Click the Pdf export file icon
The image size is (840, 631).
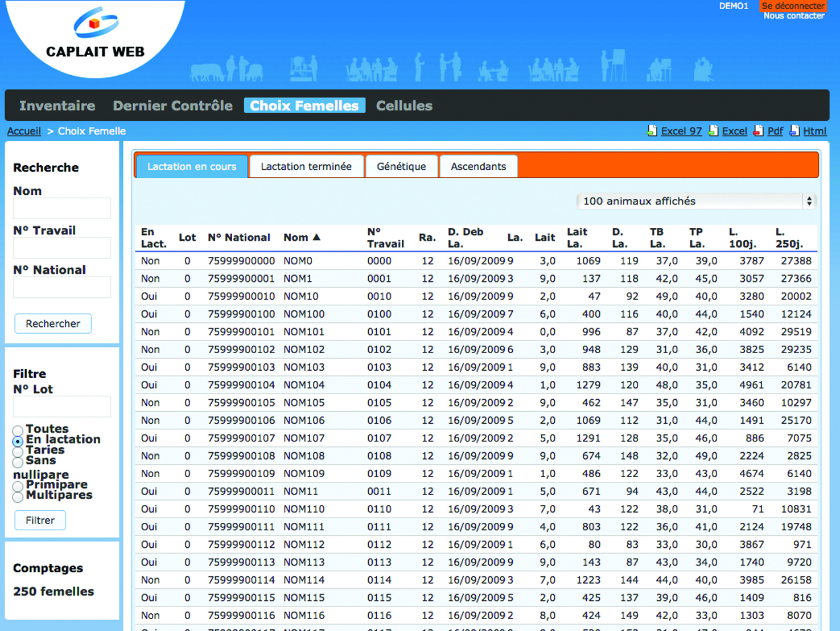point(758,131)
